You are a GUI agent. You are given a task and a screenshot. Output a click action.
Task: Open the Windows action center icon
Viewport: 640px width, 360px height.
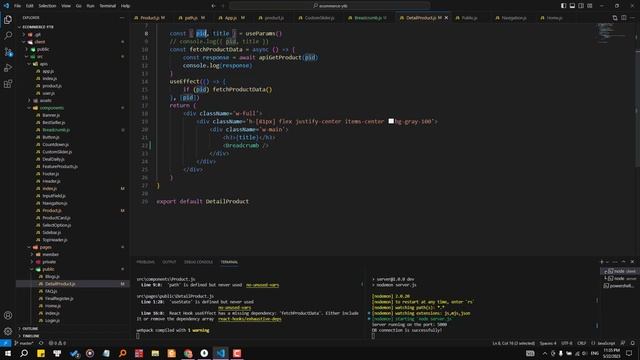629,353
